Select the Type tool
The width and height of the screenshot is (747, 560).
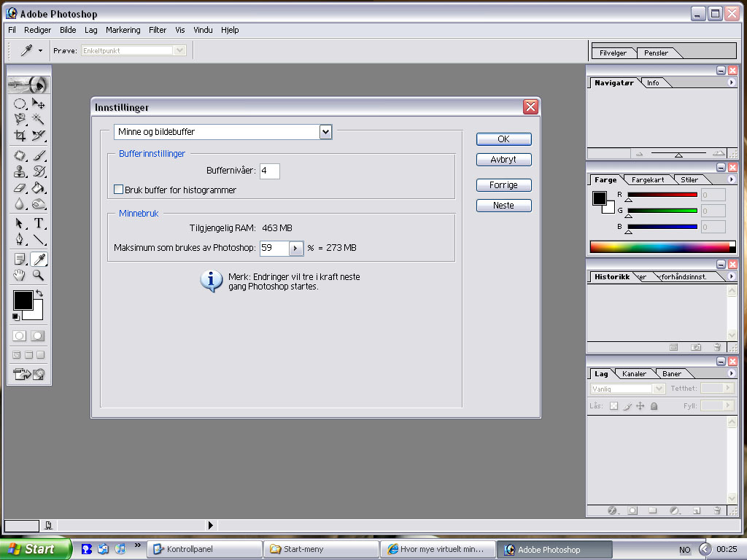click(x=38, y=223)
